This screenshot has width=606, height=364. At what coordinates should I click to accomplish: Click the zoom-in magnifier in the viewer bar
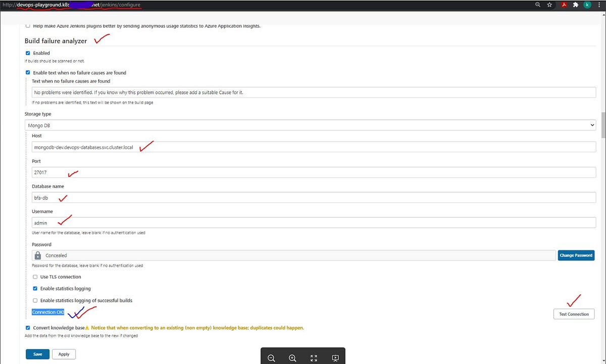[292, 358]
